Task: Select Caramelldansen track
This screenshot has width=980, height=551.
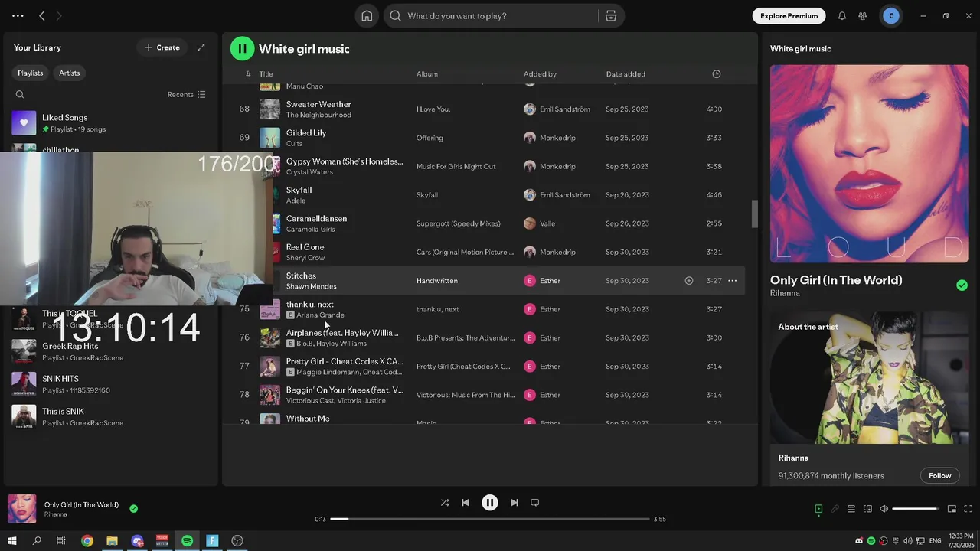Action: click(316, 219)
